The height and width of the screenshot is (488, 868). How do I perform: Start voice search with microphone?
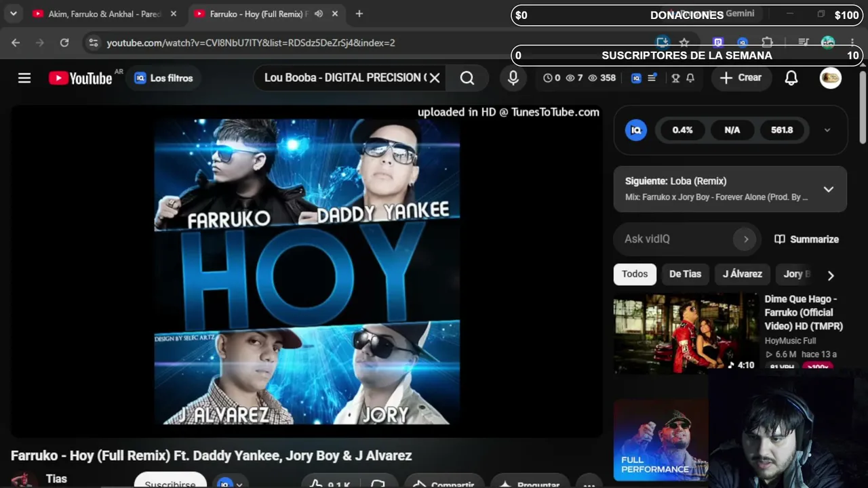[x=513, y=78]
